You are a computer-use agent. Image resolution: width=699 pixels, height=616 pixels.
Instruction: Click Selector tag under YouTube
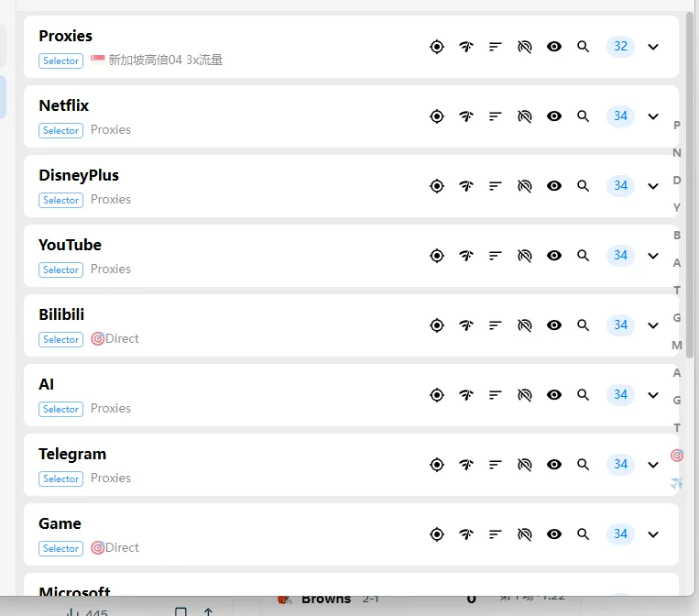(61, 269)
